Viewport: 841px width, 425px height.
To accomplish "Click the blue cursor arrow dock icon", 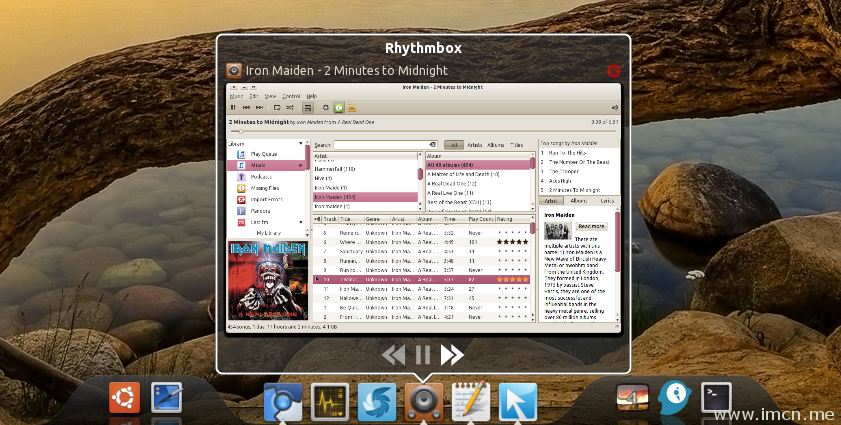I will 518,402.
